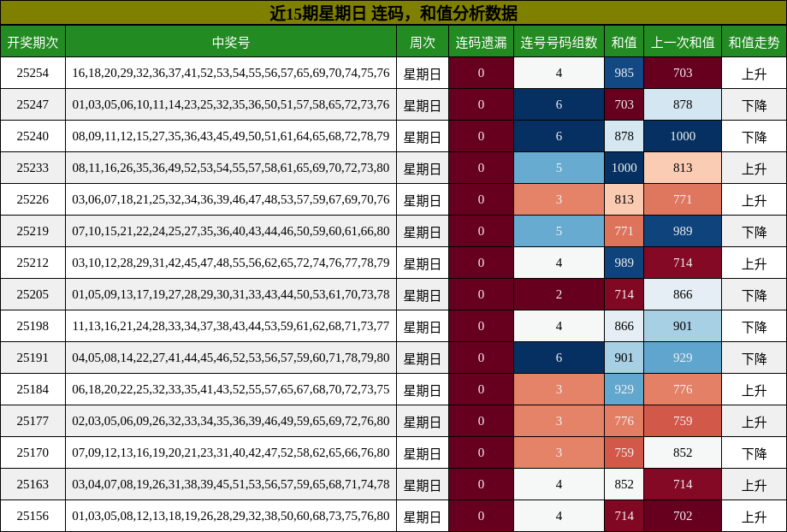This screenshot has height=532, width=787.
Task: Click winning numbers starting 07,10,15,21
Action: [x=231, y=231]
